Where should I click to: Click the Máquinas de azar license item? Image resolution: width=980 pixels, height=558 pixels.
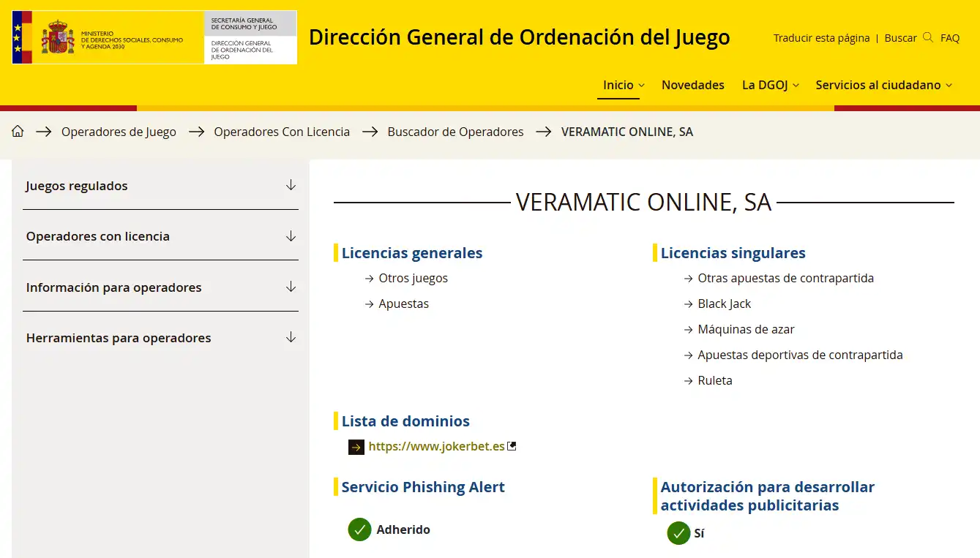[x=746, y=329]
